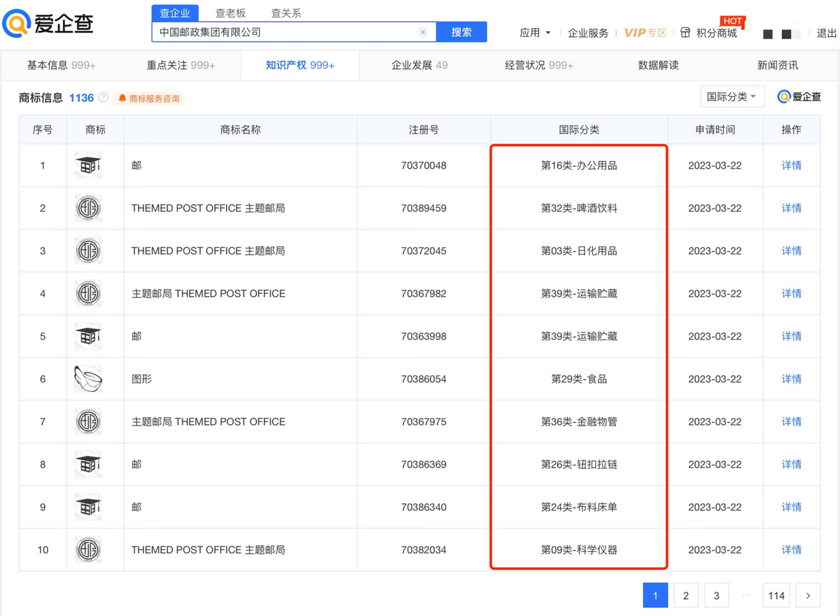Open 详情 for registration 70370048

coord(792,166)
